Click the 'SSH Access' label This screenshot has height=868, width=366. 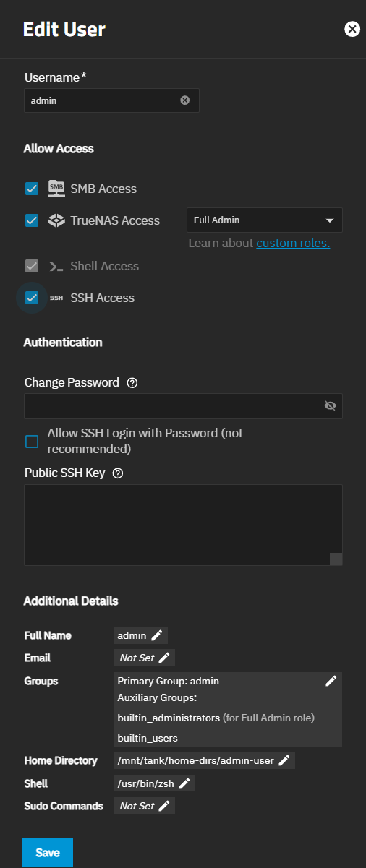pyautogui.click(x=102, y=298)
